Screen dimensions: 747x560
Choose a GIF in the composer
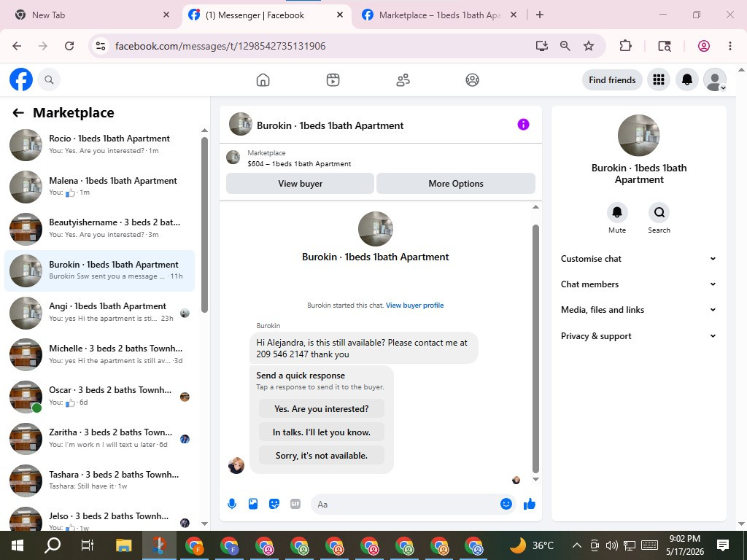[295, 504]
